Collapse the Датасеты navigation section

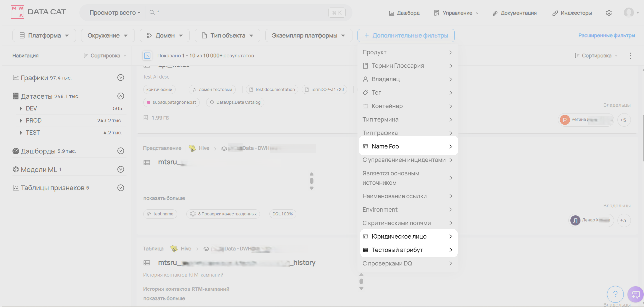[120, 96]
